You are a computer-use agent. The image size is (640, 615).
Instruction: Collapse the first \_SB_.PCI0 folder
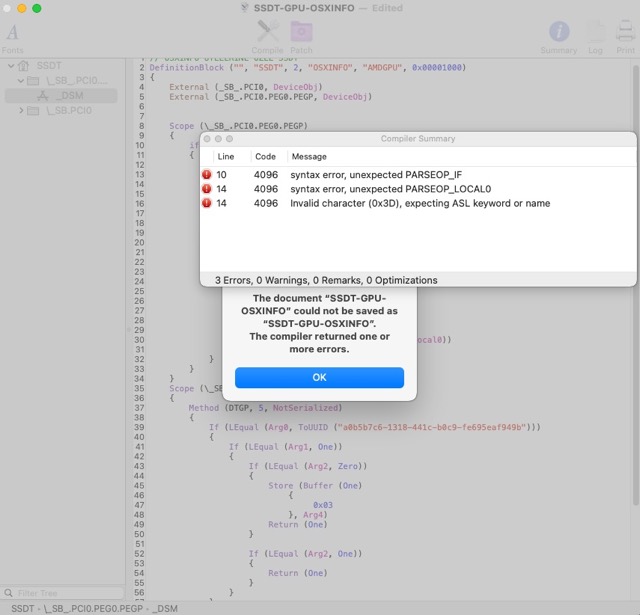click(x=22, y=80)
